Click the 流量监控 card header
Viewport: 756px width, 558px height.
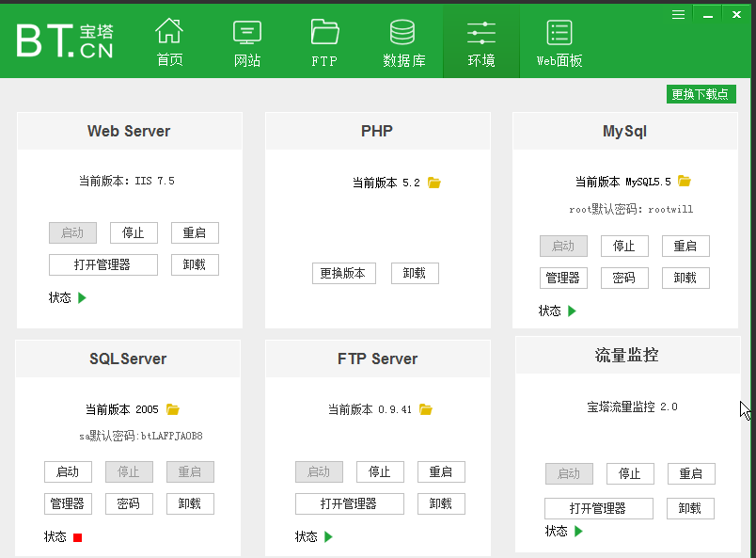coord(627,356)
